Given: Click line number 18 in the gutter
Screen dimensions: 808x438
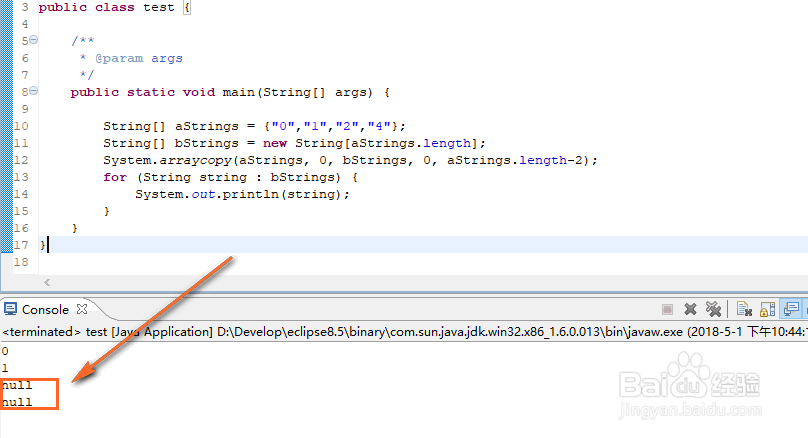Looking at the screenshot, I should pyautogui.click(x=21, y=262).
